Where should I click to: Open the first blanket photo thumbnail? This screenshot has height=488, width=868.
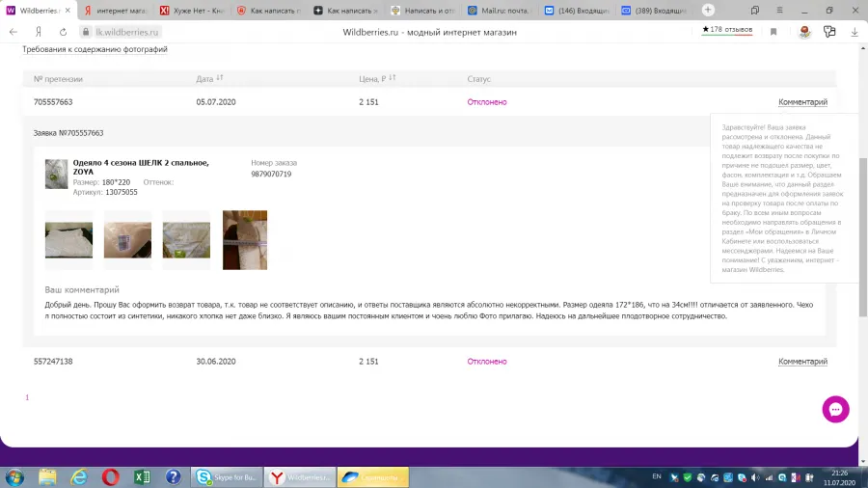pyautogui.click(x=68, y=240)
